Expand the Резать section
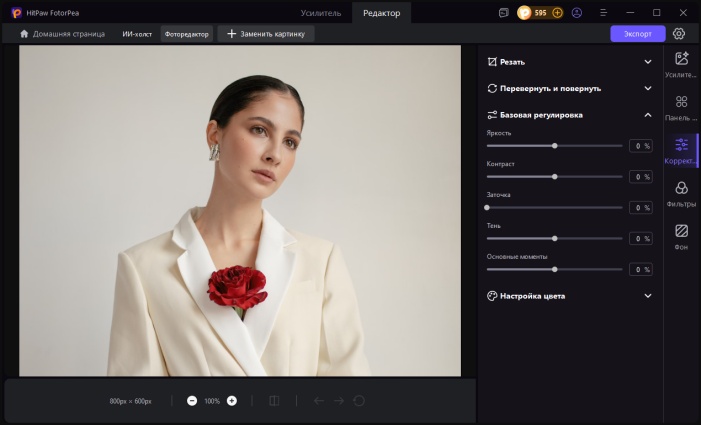This screenshot has width=701, height=425. 648,61
